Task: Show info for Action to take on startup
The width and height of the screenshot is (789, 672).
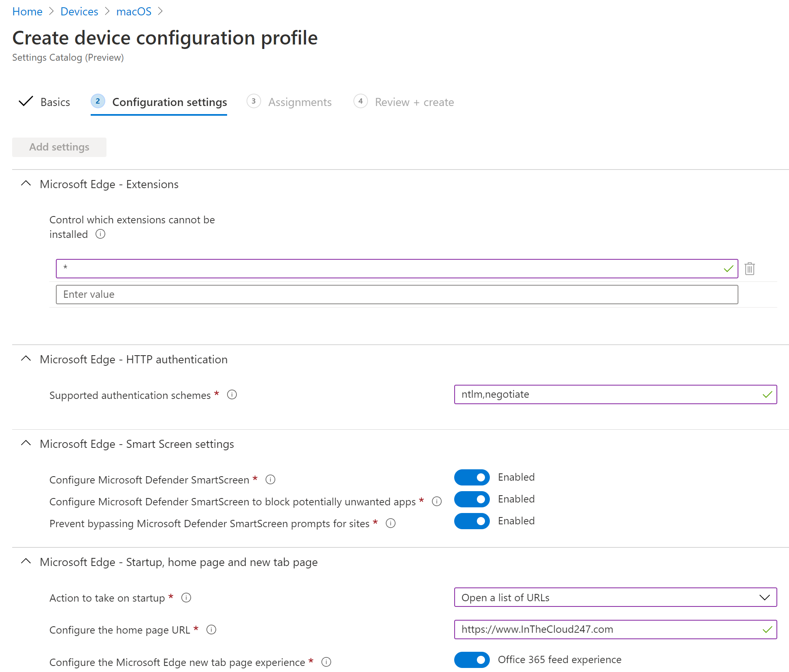Action: coord(186,598)
